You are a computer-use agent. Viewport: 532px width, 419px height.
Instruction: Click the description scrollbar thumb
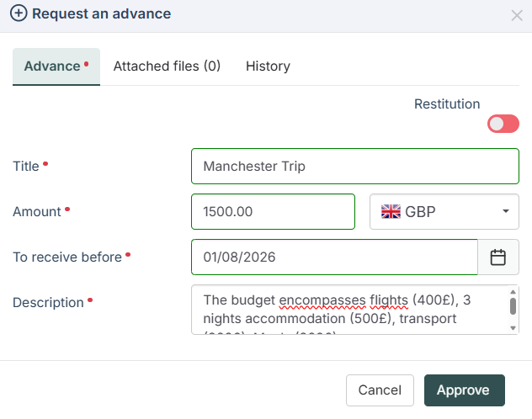(513, 306)
